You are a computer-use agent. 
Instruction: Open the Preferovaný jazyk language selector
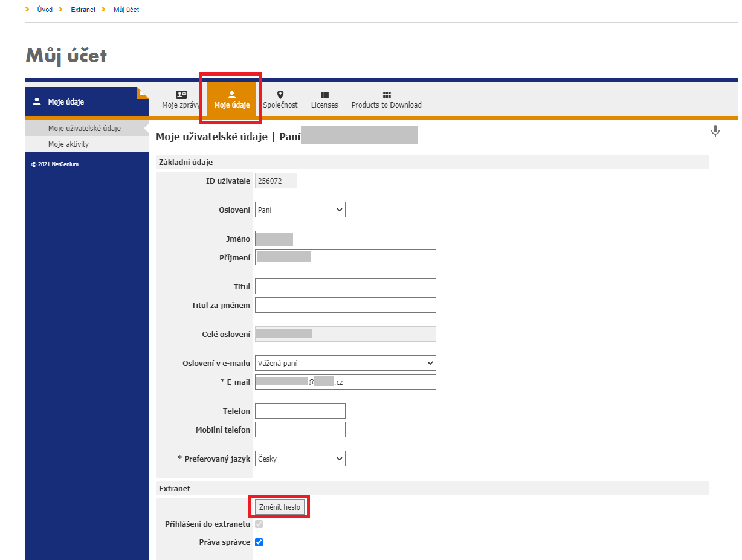coord(300,459)
